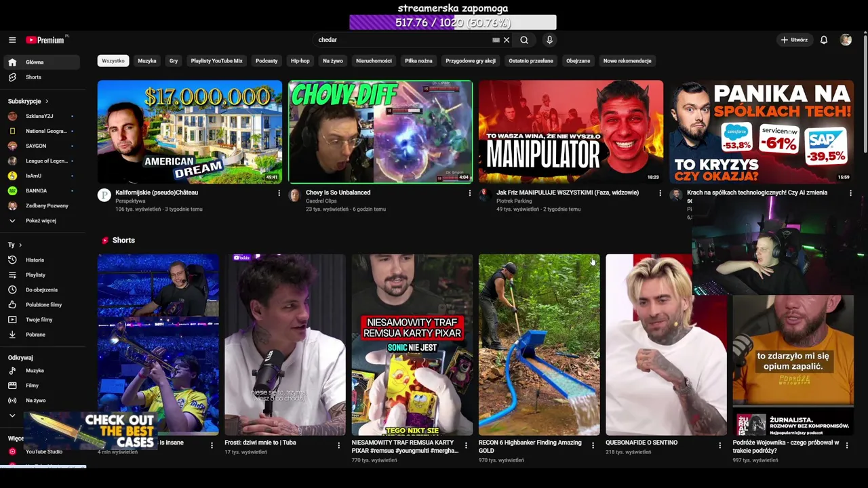868x488 pixels.
Task: Open YouTube Studio in the sidebar
Action: point(41,451)
